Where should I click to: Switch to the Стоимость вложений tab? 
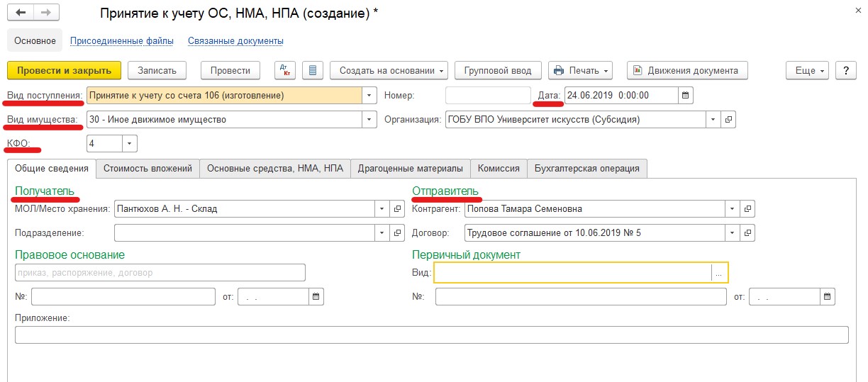click(x=148, y=168)
